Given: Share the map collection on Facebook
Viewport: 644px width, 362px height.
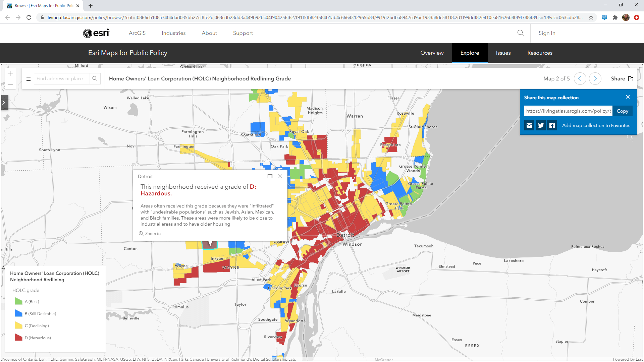Looking at the screenshot, I should (x=552, y=125).
